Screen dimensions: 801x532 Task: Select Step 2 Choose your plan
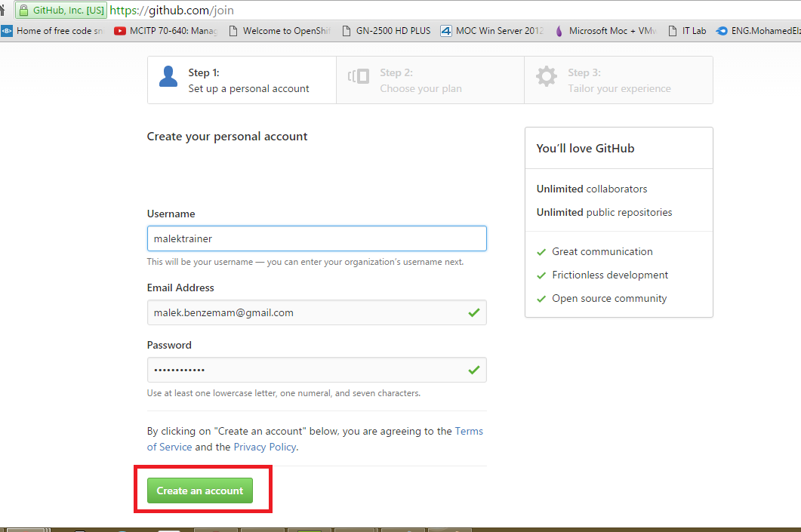[x=430, y=80]
